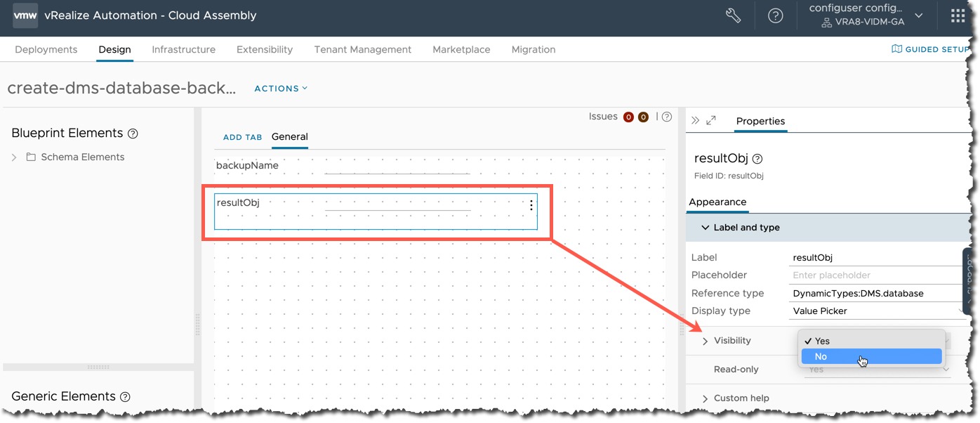The image size is (980, 423).
Task: Click the left panel horizontal splitter handle
Action: [x=98, y=367]
